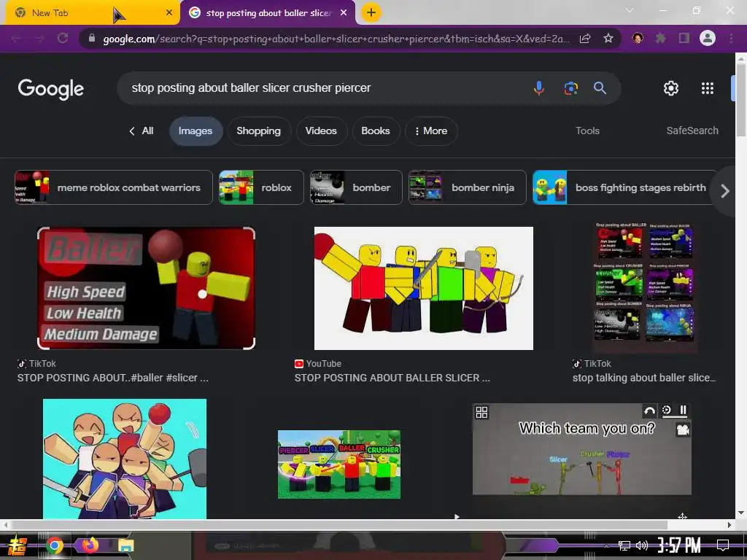Open the Chrome profile avatar
This screenshot has width=747, height=560.
(708, 38)
